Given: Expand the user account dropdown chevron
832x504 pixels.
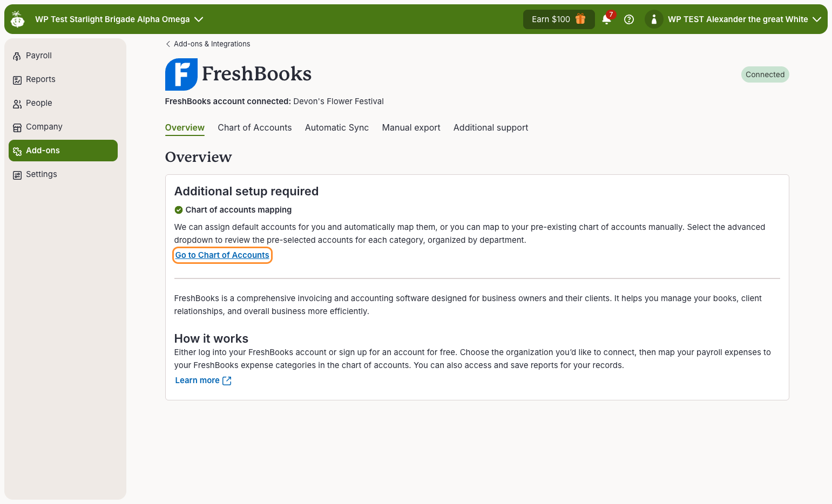Looking at the screenshot, I should click(817, 19).
